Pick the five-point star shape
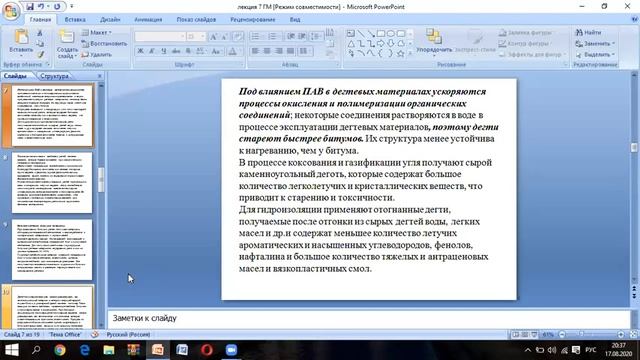 click(400, 53)
